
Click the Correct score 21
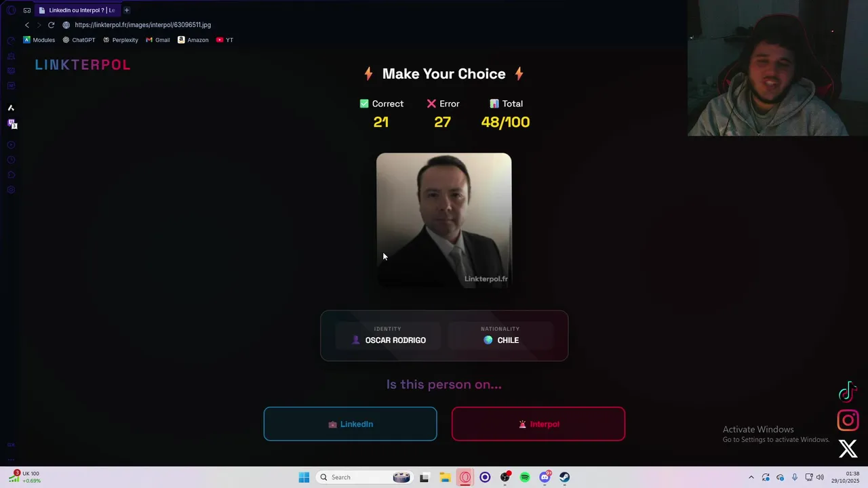[381, 122]
